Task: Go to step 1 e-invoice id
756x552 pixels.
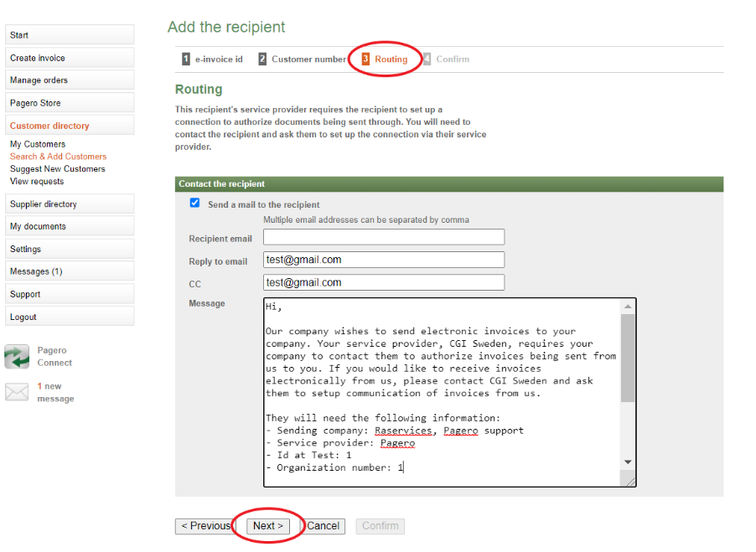Action: 213,59
